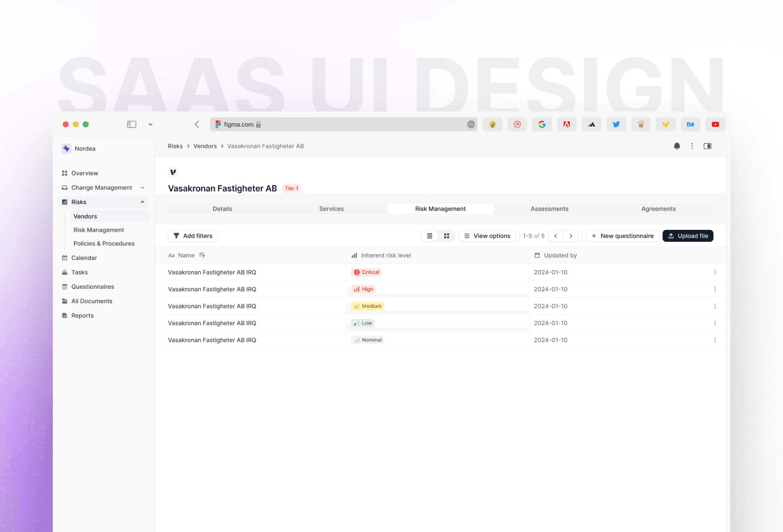Screen dimensions: 783x532
Task: Open the YouTube bookmark icon
Action: pyautogui.click(x=715, y=124)
